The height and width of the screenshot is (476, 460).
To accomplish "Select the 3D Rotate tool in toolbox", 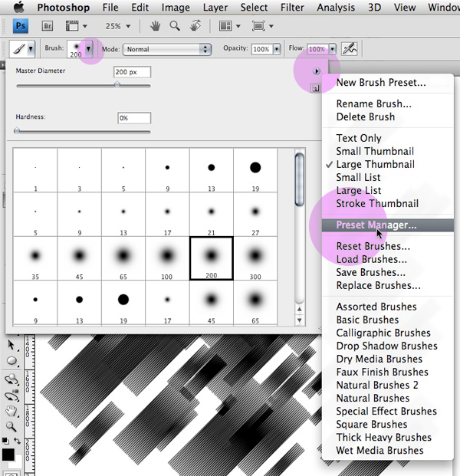I will (x=11, y=379).
